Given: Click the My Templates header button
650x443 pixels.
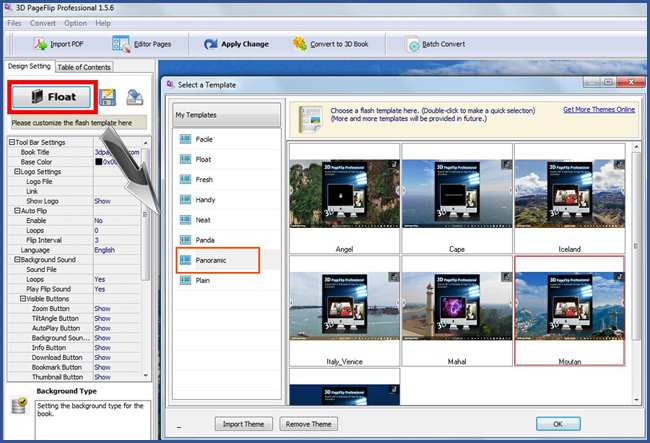Looking at the screenshot, I should tap(226, 115).
